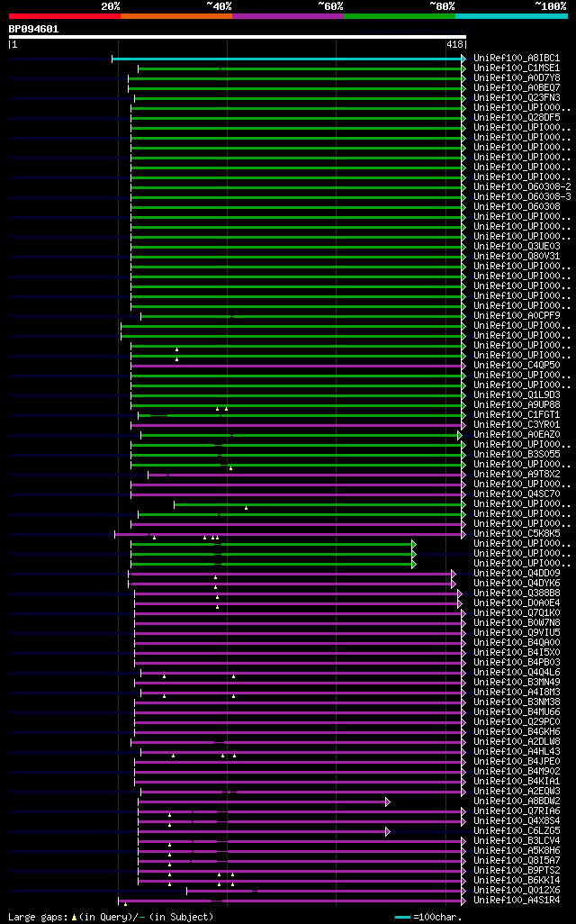Select the BP094601 query title
Viewport: 576px width, 924px height.
point(33,29)
